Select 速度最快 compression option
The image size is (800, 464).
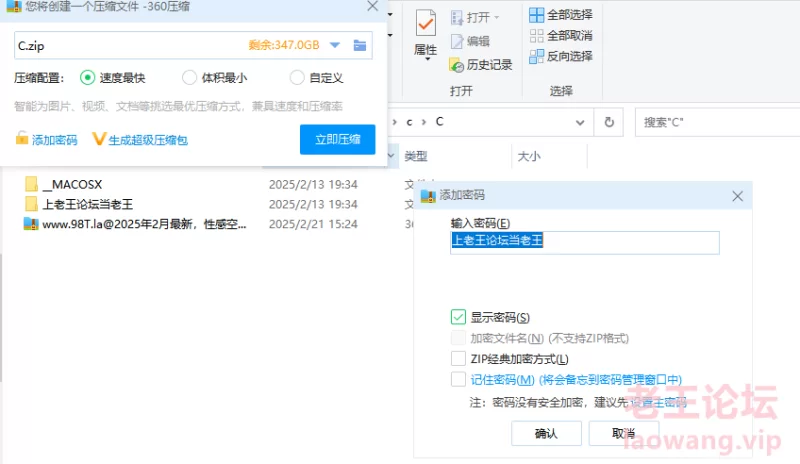(113, 78)
